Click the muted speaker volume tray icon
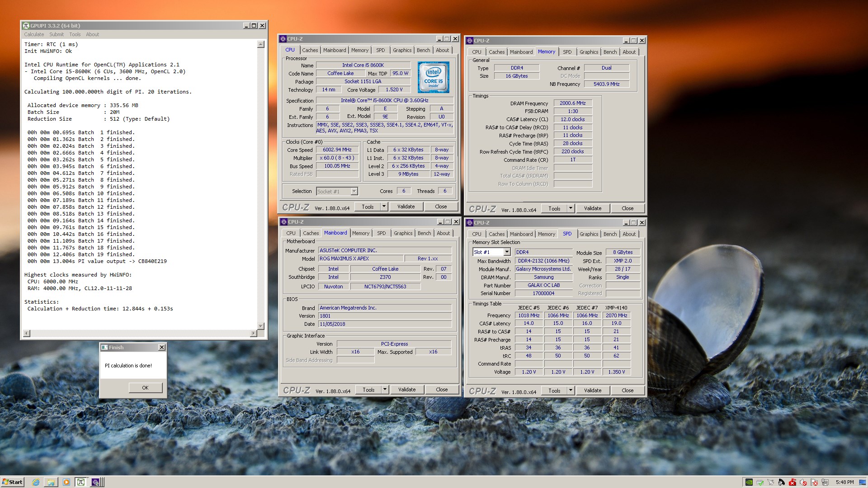This screenshot has width=868, height=488. coord(803,482)
